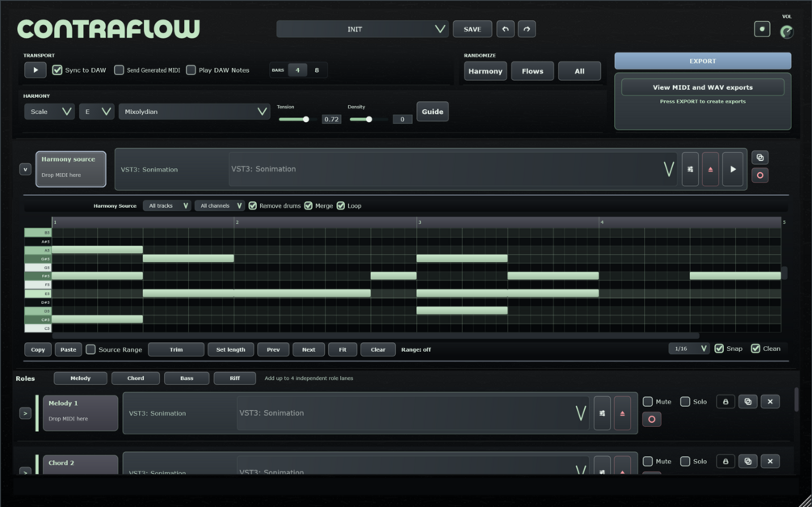Open the INIT preset dropdown

(363, 29)
